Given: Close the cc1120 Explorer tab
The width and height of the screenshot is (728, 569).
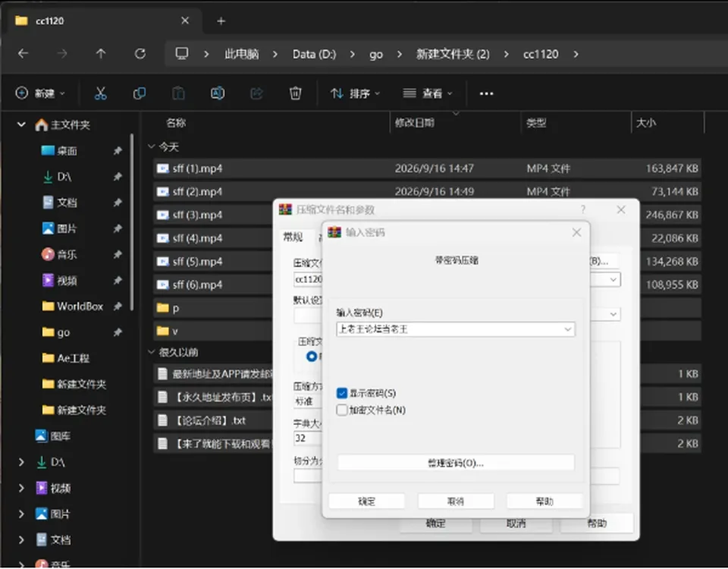Looking at the screenshot, I should (x=185, y=21).
